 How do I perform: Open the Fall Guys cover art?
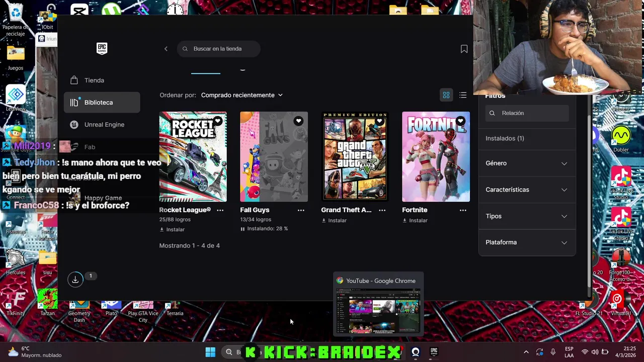[x=274, y=157]
